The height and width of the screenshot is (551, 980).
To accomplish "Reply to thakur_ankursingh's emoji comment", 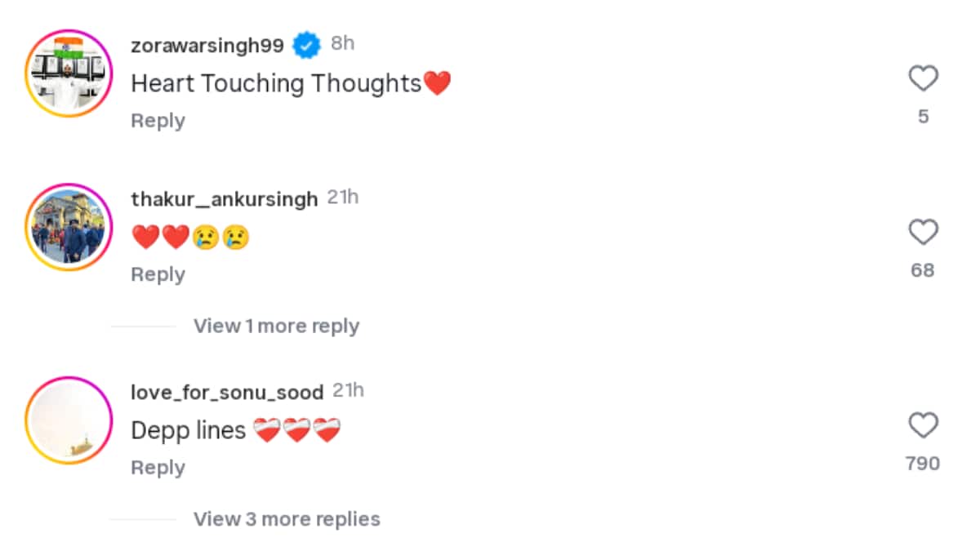I will click(158, 275).
